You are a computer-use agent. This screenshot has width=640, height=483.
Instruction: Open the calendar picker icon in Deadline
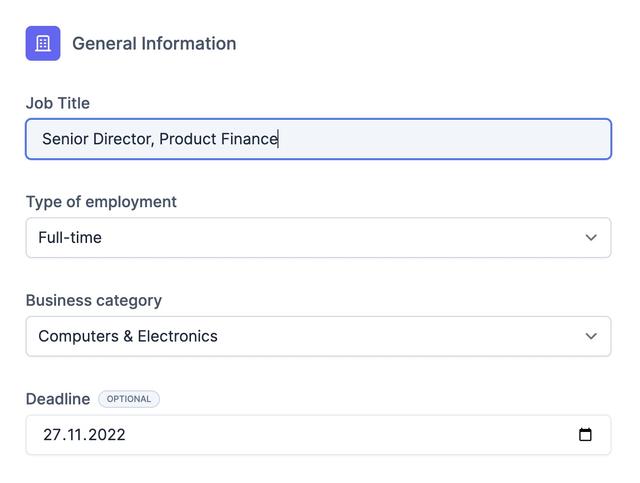(585, 435)
